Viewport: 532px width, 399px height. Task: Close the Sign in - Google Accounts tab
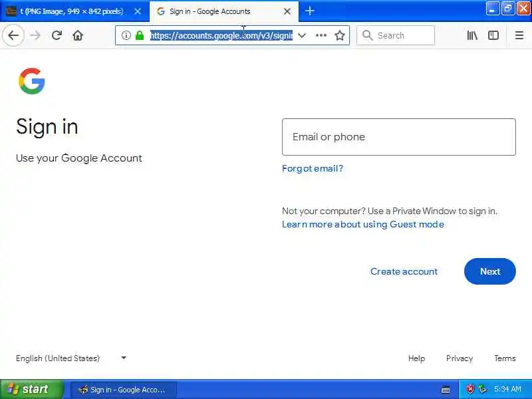click(x=287, y=11)
